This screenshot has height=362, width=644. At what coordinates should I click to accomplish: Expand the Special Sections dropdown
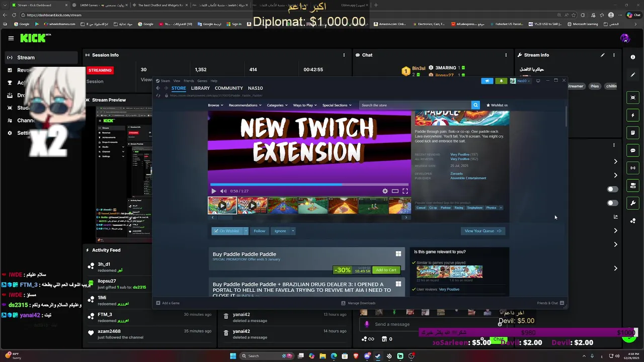[337, 105]
